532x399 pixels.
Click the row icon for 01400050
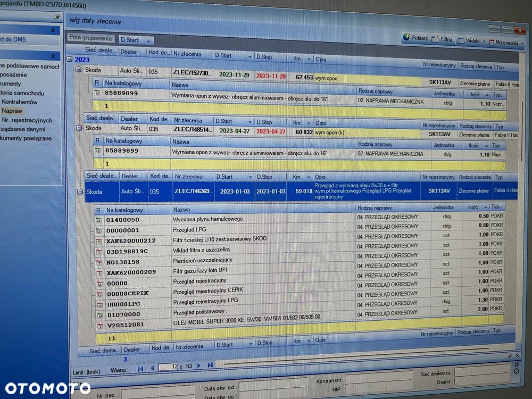click(x=98, y=220)
